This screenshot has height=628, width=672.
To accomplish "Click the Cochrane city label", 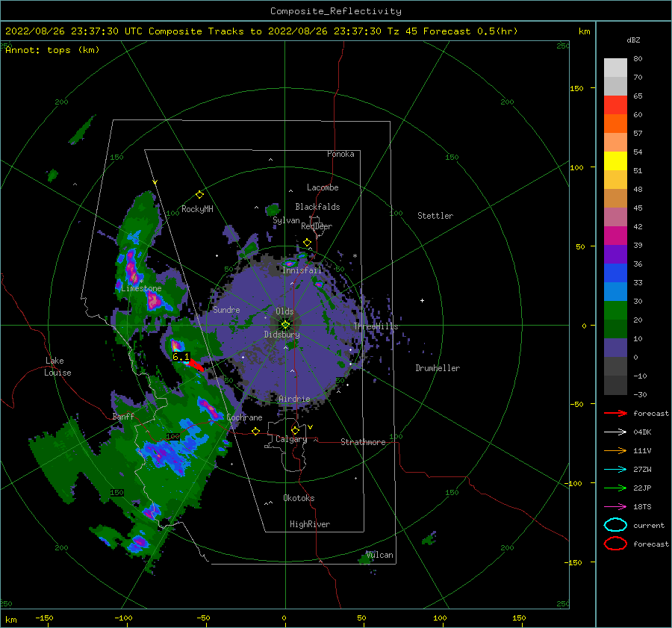I will point(244,417).
